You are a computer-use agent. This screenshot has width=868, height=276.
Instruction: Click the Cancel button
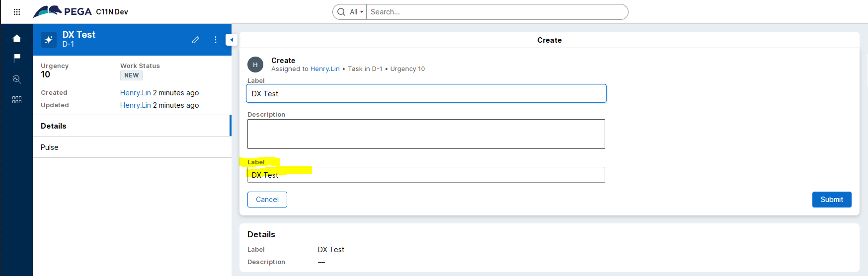(x=267, y=200)
